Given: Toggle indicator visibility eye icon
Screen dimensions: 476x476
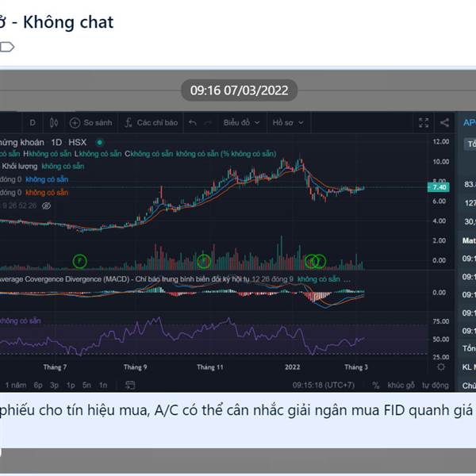Looking at the screenshot, I should pyautogui.click(x=46, y=206).
